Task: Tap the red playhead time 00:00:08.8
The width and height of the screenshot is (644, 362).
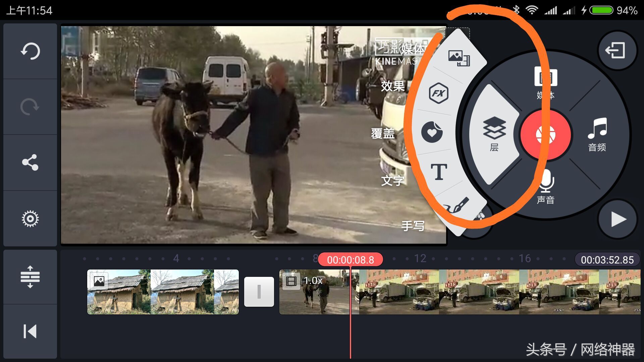Action: [350, 260]
